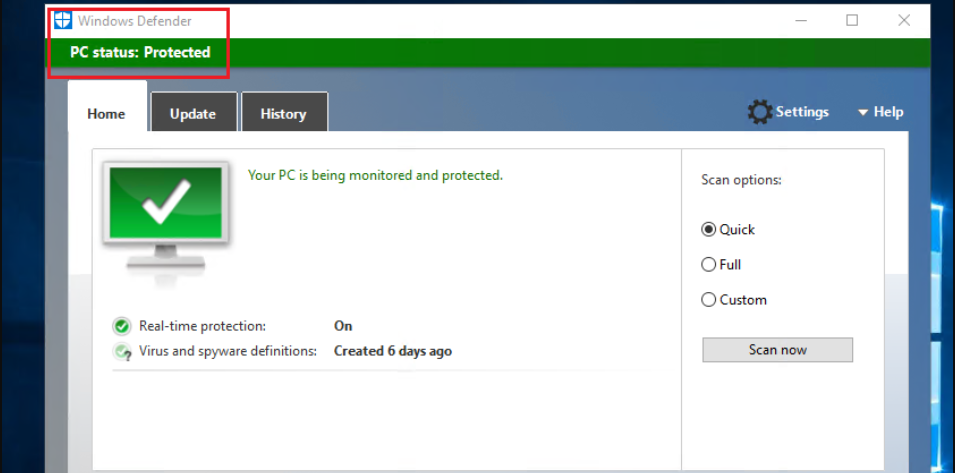
Task: Minimize the Windows Defender window
Action: coord(801,21)
